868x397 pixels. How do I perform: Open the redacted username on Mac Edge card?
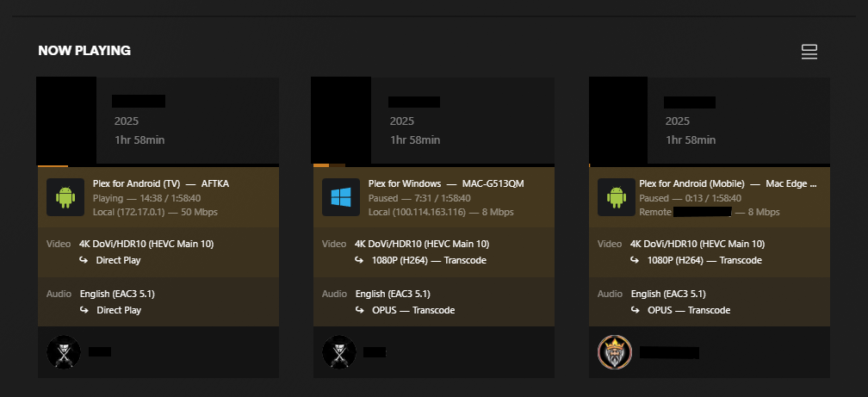point(669,353)
